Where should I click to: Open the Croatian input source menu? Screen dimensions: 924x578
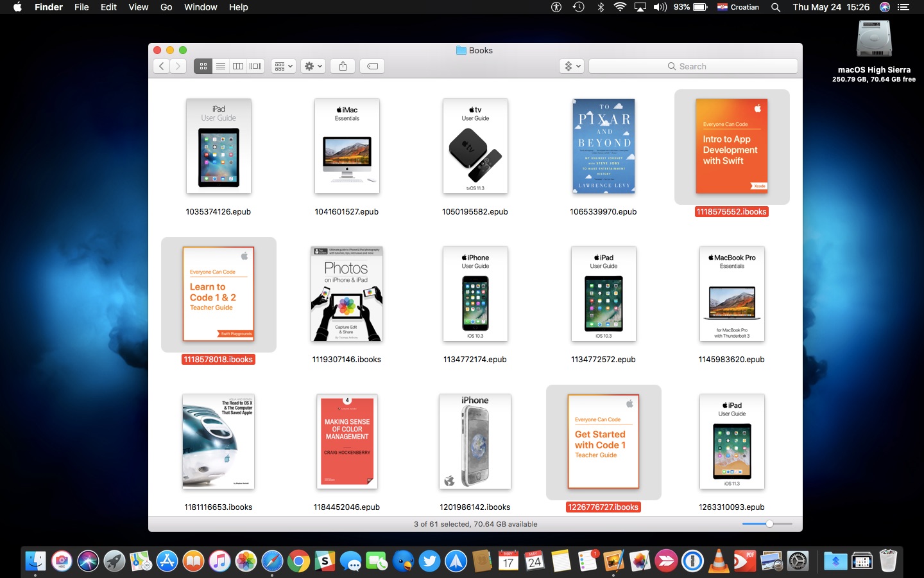click(x=738, y=7)
